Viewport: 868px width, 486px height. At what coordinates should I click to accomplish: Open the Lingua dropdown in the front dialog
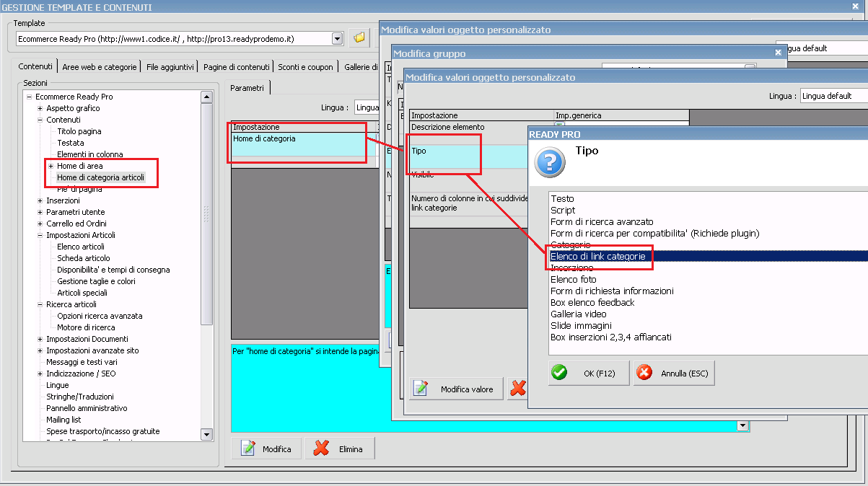coord(834,96)
